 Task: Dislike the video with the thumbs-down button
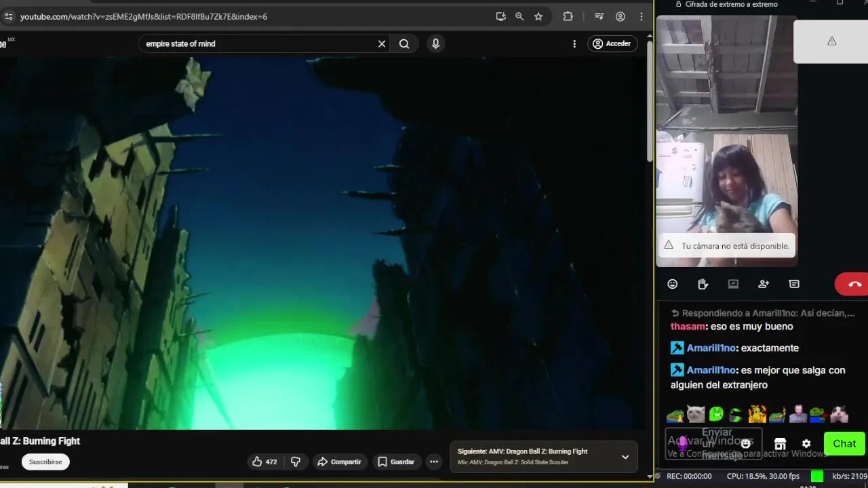[296, 462]
